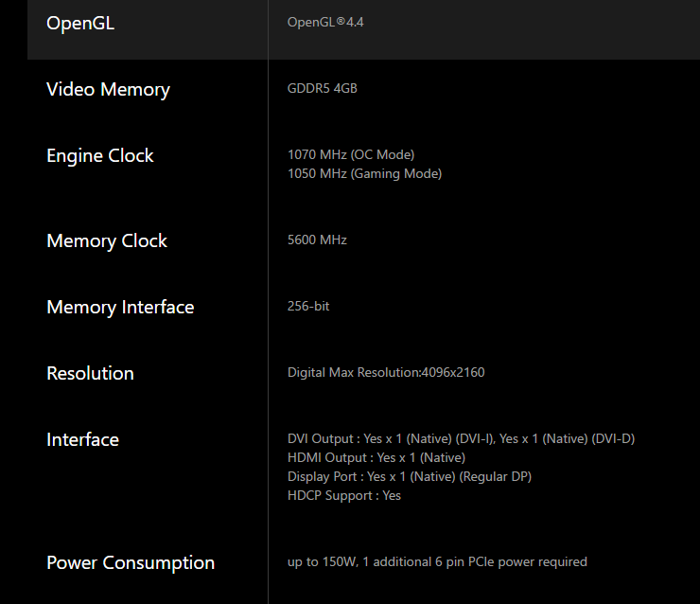The width and height of the screenshot is (700, 604).
Task: Click the Memory Interface label
Action: pyautogui.click(x=120, y=308)
